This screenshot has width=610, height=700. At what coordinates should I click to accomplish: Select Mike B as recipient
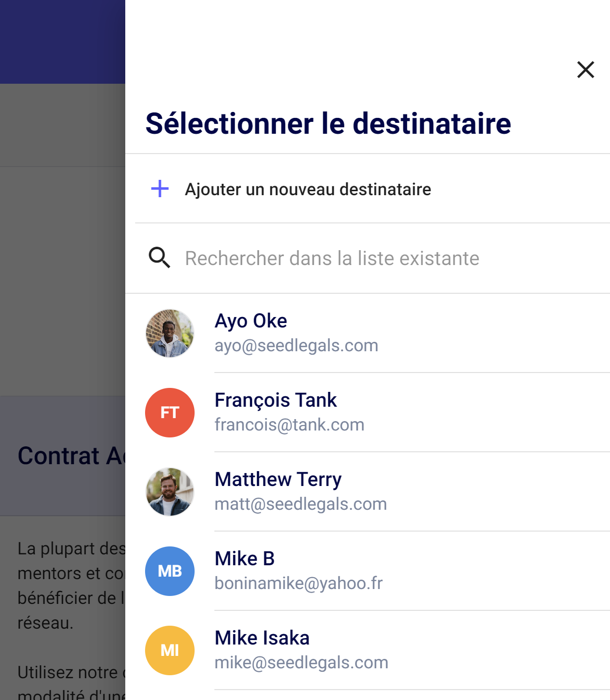[245, 559]
